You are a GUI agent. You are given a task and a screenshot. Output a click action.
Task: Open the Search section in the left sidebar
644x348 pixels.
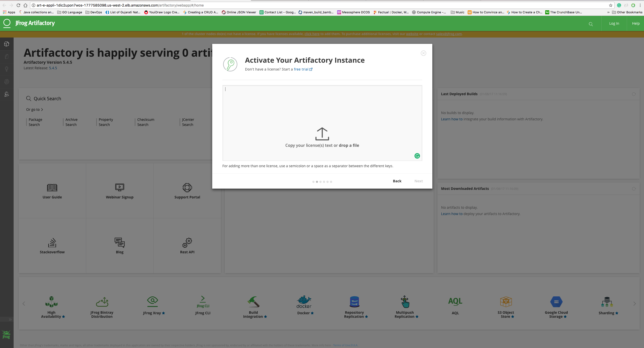coord(7,69)
